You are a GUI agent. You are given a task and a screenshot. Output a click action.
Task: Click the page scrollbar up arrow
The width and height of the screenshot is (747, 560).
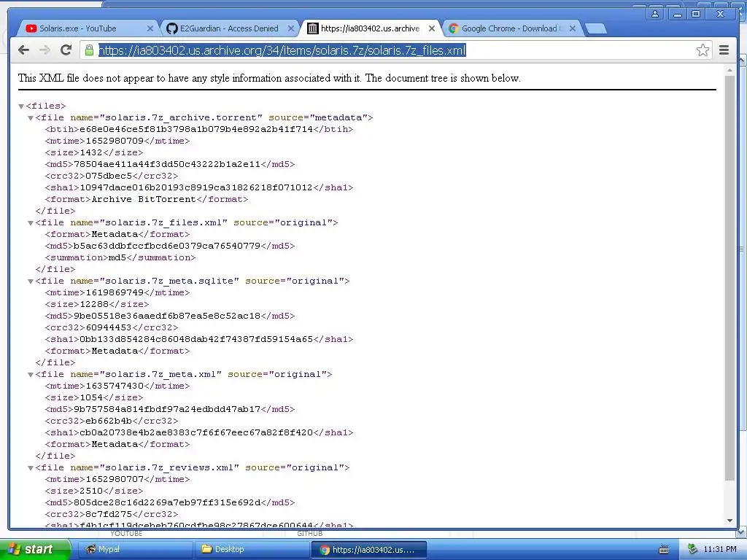729,70
